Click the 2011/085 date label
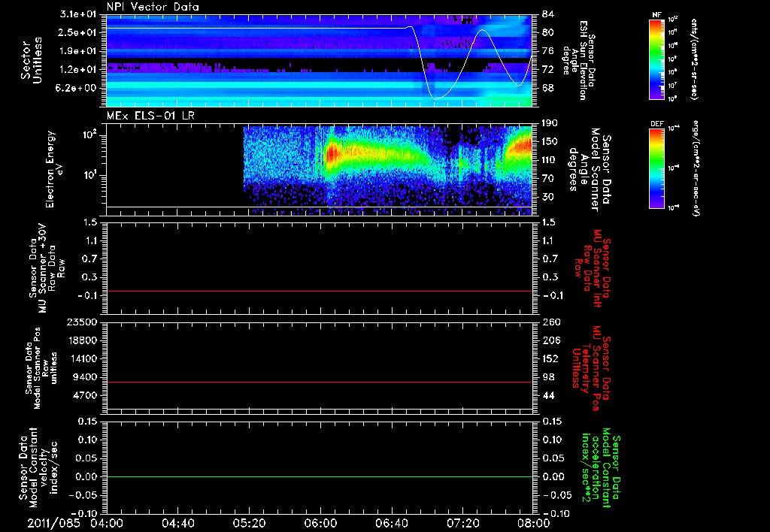 click(53, 523)
